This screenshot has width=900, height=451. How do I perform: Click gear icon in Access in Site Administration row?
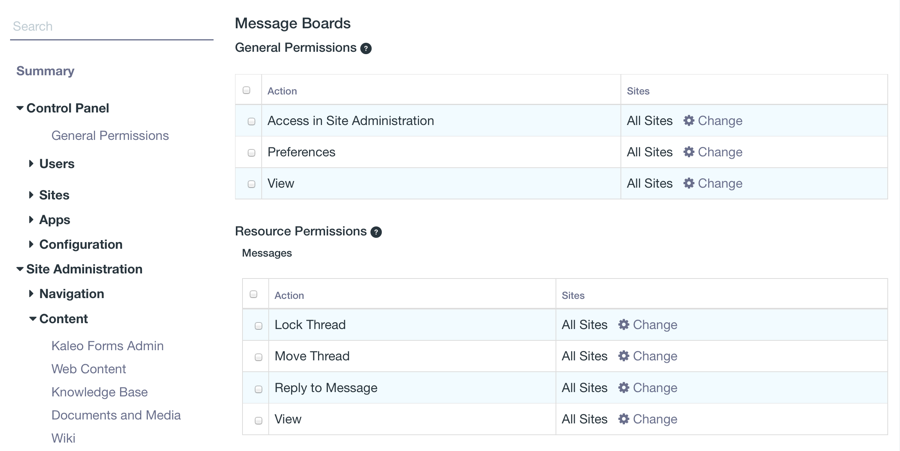pyautogui.click(x=689, y=120)
